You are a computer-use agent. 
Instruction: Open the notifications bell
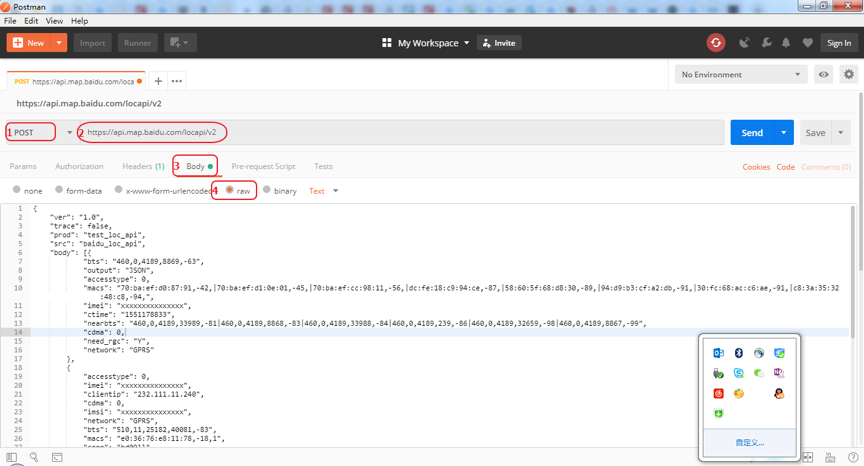[x=786, y=43]
